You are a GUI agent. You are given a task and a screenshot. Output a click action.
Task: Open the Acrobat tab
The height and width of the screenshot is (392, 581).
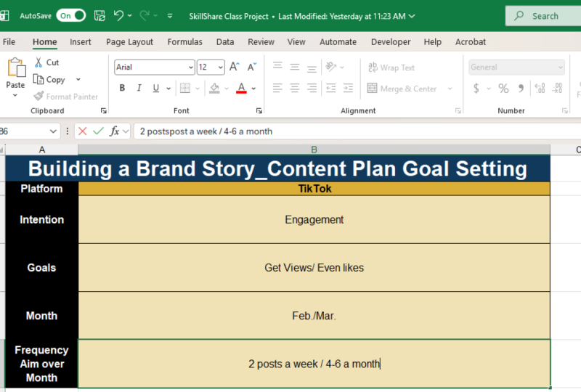point(470,42)
